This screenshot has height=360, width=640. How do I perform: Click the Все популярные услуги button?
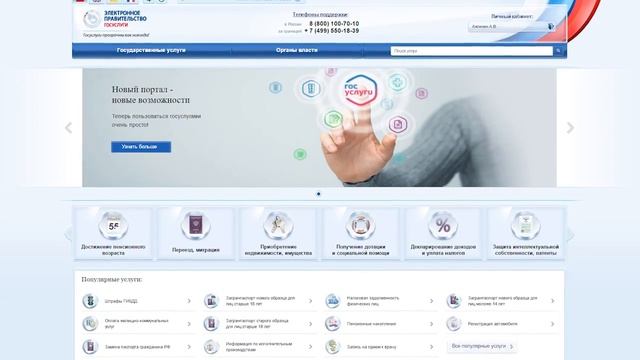[x=482, y=347]
